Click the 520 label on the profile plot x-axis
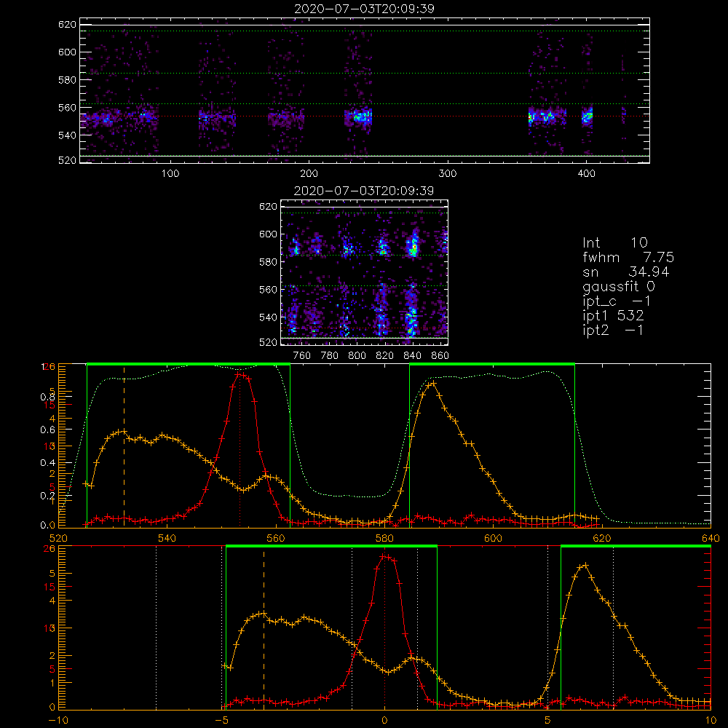The image size is (728, 728). (58, 538)
